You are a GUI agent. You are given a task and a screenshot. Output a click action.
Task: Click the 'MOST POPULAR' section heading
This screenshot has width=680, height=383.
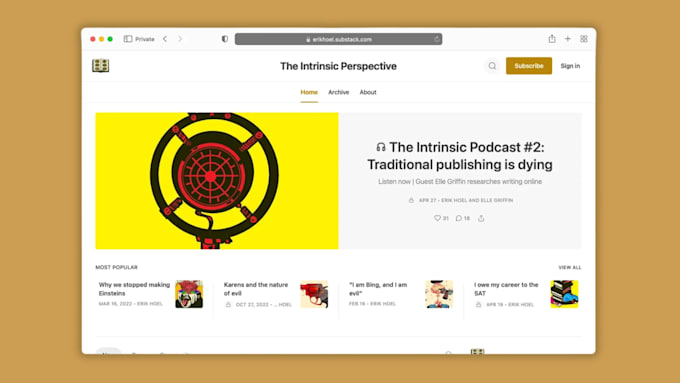[x=116, y=267]
